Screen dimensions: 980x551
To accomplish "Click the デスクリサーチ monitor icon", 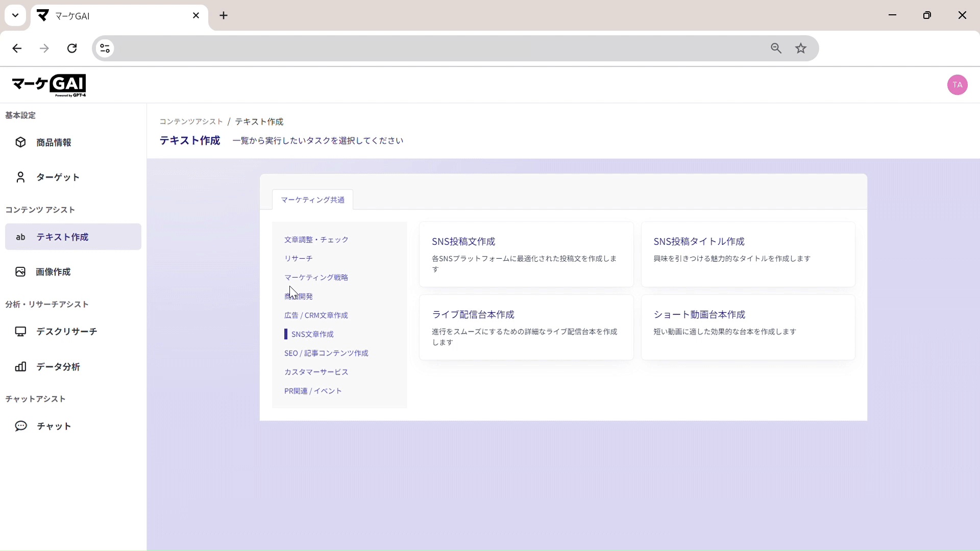I will (x=20, y=332).
